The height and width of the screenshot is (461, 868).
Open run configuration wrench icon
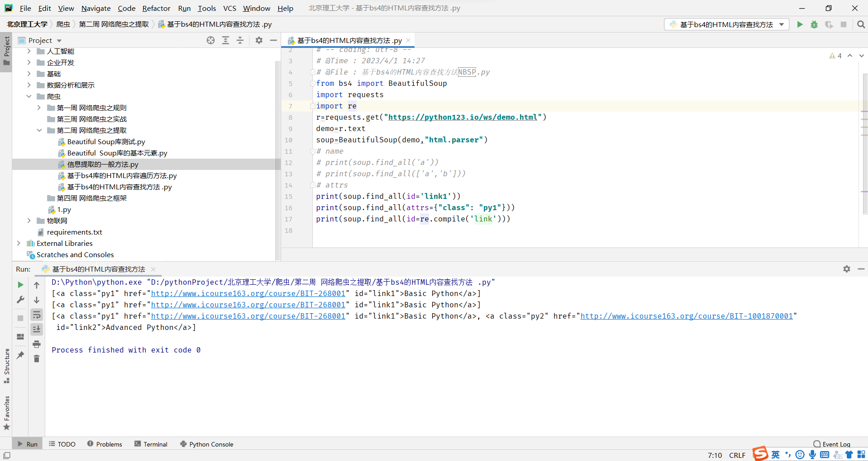click(x=20, y=300)
